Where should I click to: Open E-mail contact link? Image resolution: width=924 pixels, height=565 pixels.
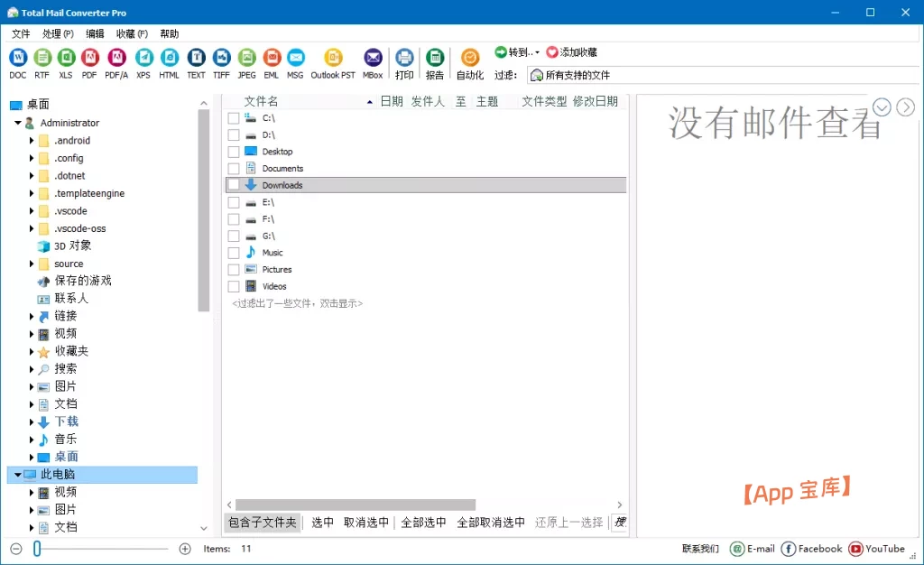click(x=753, y=549)
